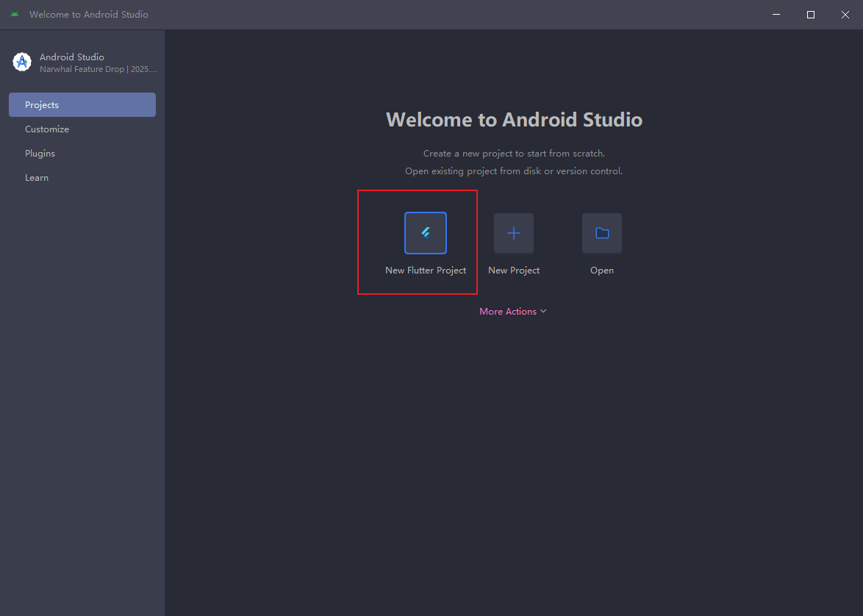The width and height of the screenshot is (863, 616).
Task: Click the Android Studio logo in the sidebar
Action: click(22, 62)
